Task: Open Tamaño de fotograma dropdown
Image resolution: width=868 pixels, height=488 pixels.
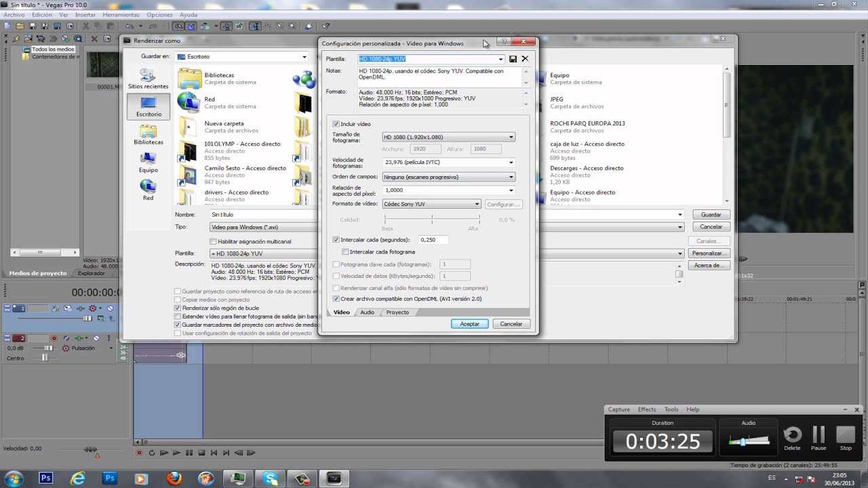Action: coord(448,138)
